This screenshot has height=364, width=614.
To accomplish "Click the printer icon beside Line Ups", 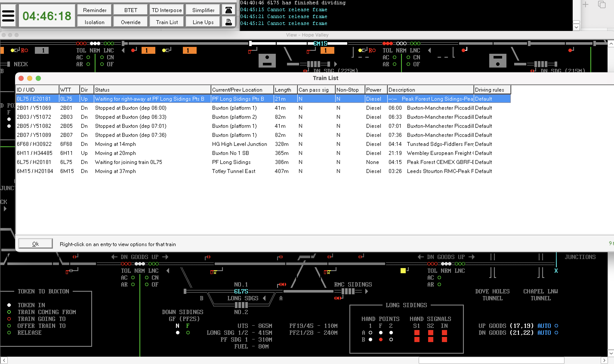I will tap(228, 22).
